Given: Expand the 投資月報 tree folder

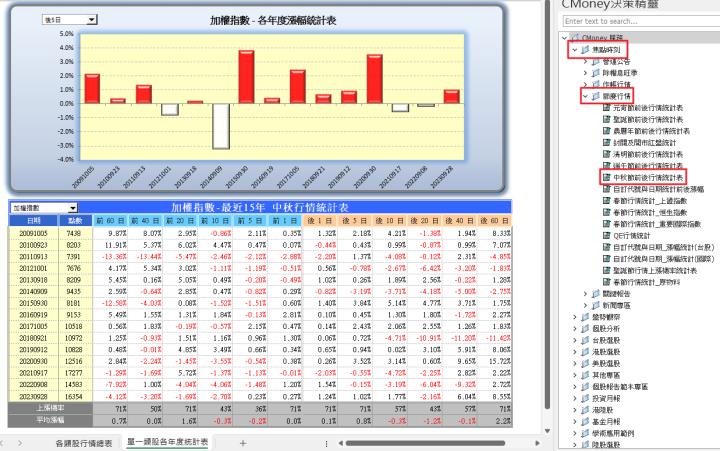Looking at the screenshot, I should coord(574,398).
